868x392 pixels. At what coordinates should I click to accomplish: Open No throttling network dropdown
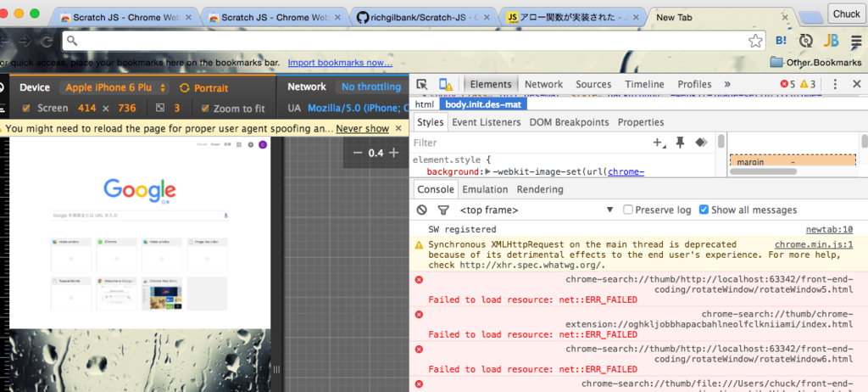[x=371, y=87]
